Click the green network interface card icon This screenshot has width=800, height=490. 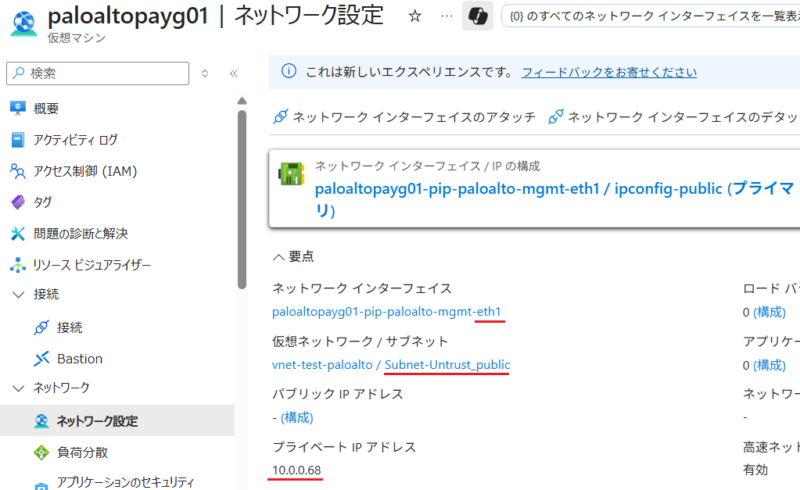tap(291, 174)
